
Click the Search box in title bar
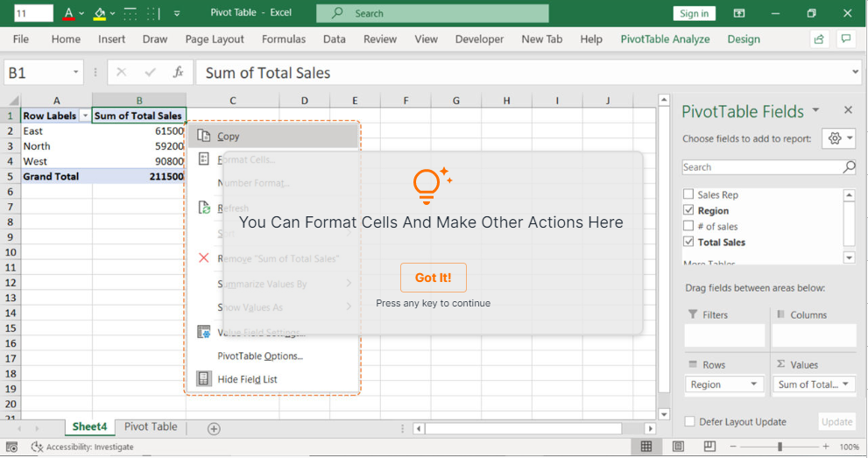tap(433, 13)
